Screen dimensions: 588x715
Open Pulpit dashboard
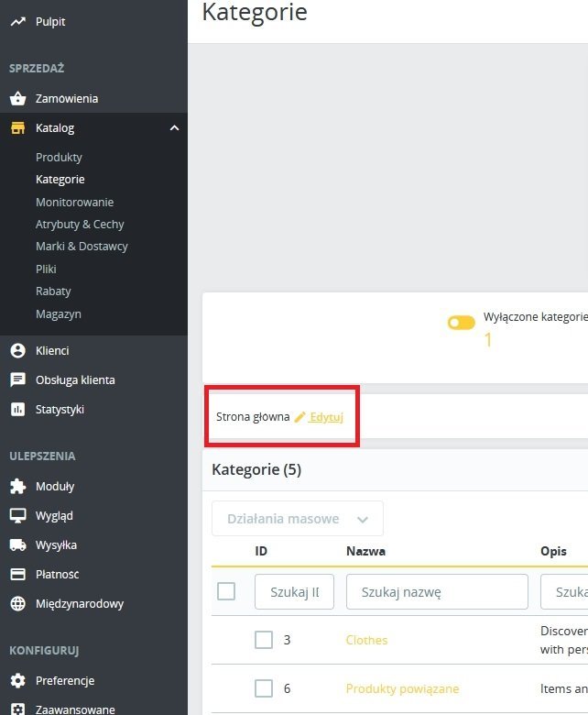pos(50,21)
